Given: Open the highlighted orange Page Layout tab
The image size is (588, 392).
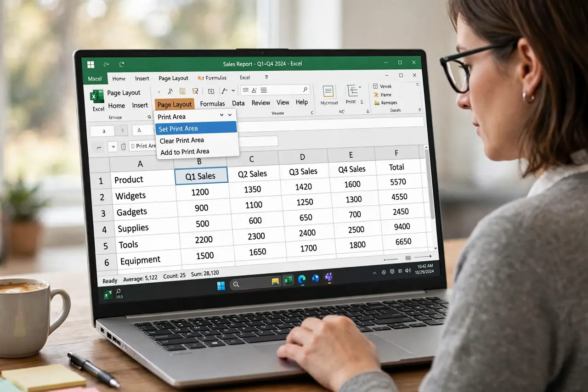Looking at the screenshot, I should tap(175, 105).
